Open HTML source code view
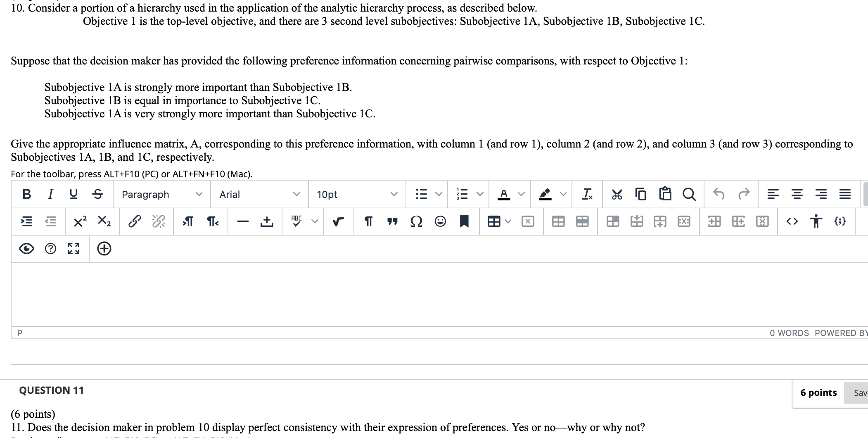 pos(792,222)
